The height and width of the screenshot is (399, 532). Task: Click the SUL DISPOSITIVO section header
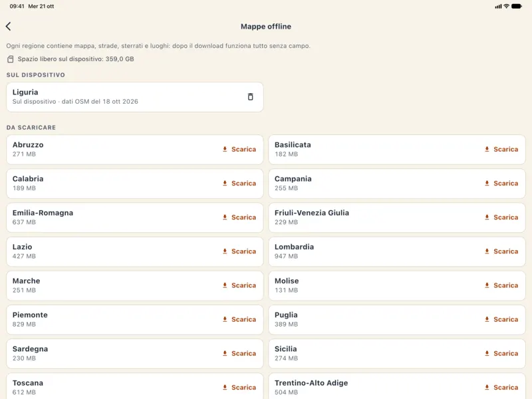[36, 75]
